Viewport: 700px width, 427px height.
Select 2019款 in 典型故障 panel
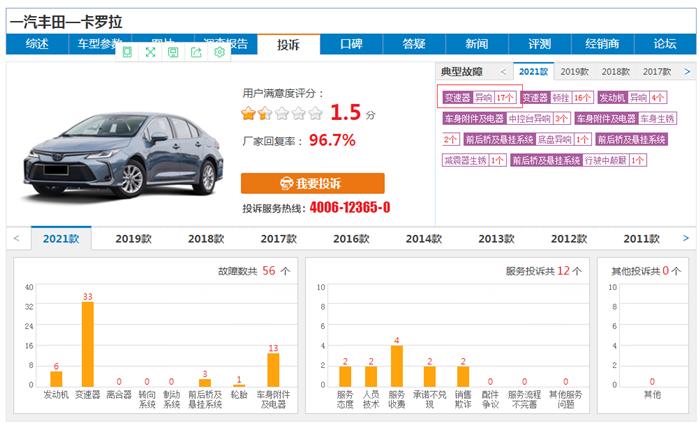pos(575,71)
